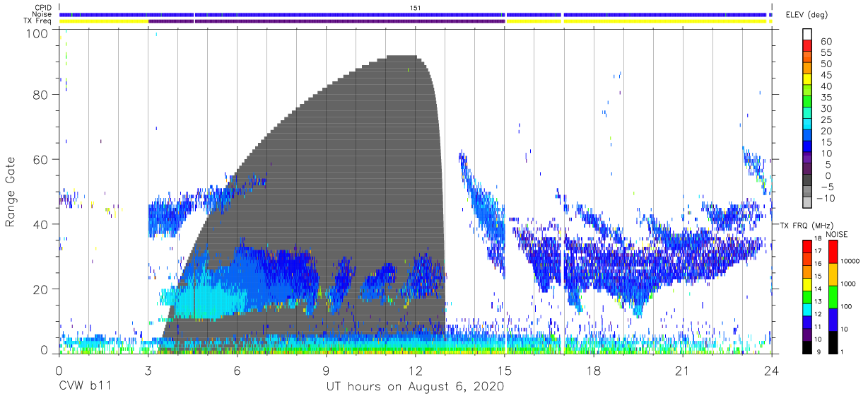Screen dimensions: 868x401
Task: Click the 25 label on the ELEV colorbar
Action: 825,120
